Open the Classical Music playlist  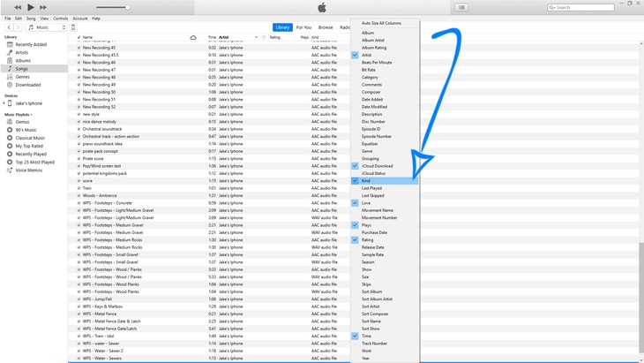tap(30, 138)
